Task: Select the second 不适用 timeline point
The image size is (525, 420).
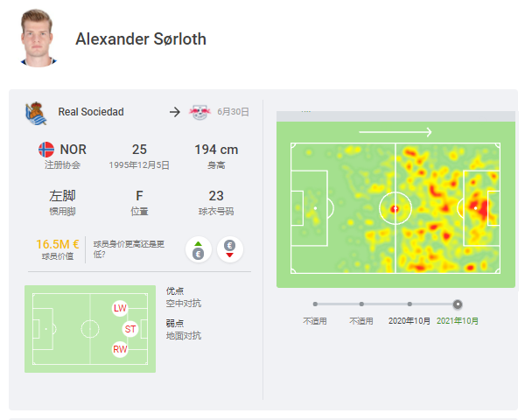Action: click(361, 304)
